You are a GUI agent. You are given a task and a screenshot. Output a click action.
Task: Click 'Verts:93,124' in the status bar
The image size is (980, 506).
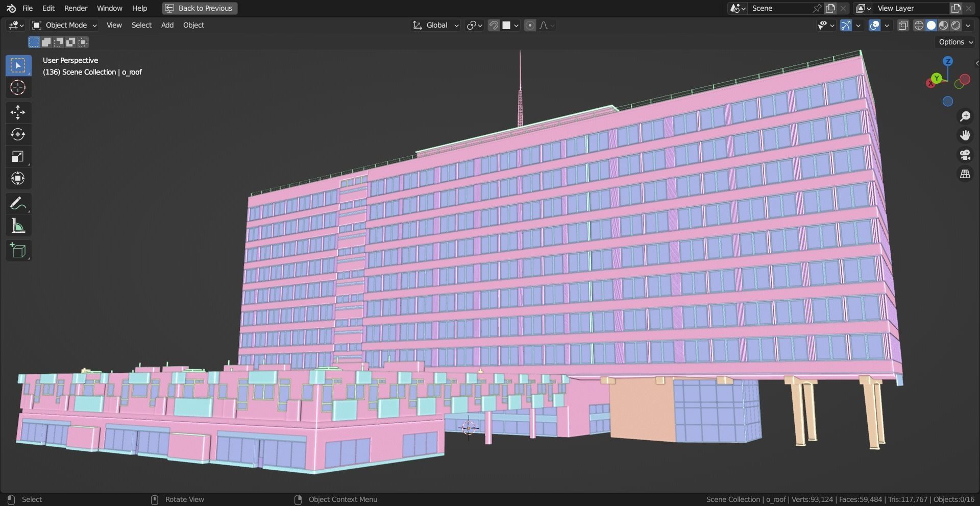(812, 499)
